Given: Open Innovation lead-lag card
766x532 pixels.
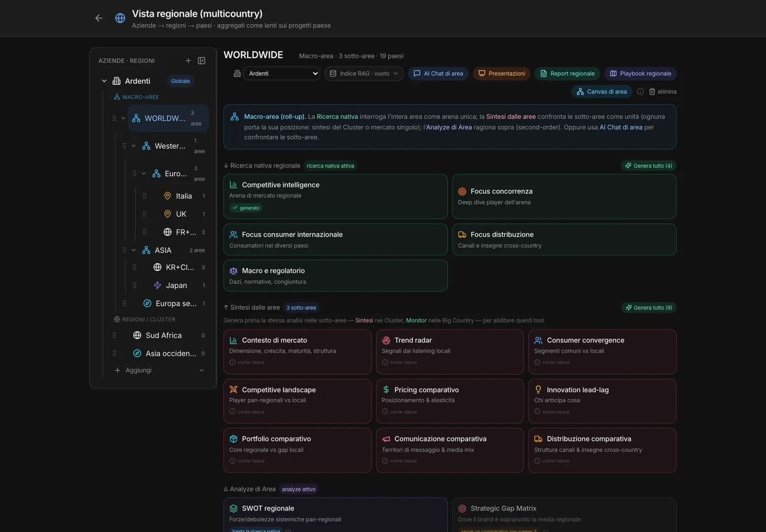Looking at the screenshot, I should point(602,401).
